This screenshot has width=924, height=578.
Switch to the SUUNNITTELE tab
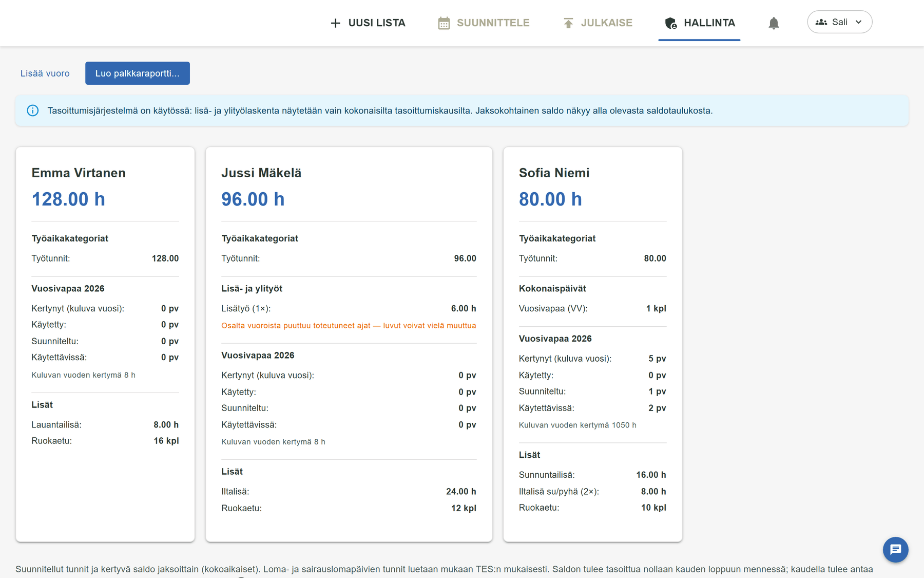click(x=484, y=23)
